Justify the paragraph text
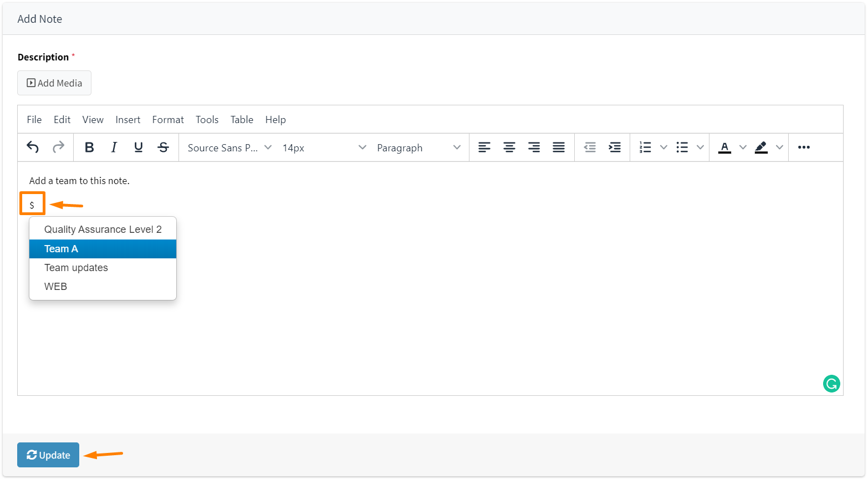The height and width of the screenshot is (479, 868). 558,147
